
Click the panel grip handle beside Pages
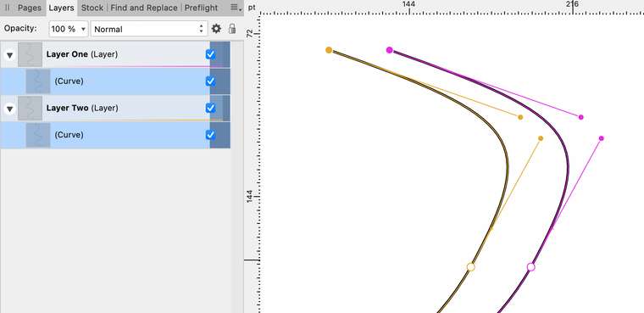(x=8, y=8)
